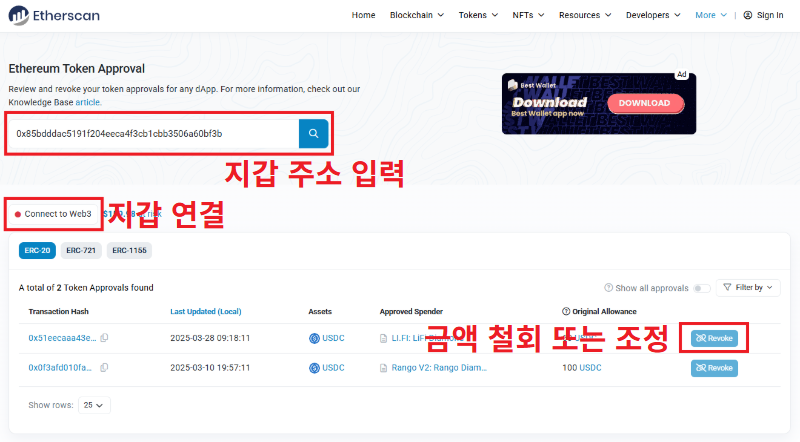800x442 pixels.
Task: Click the Etherscan logo
Action: (54, 15)
